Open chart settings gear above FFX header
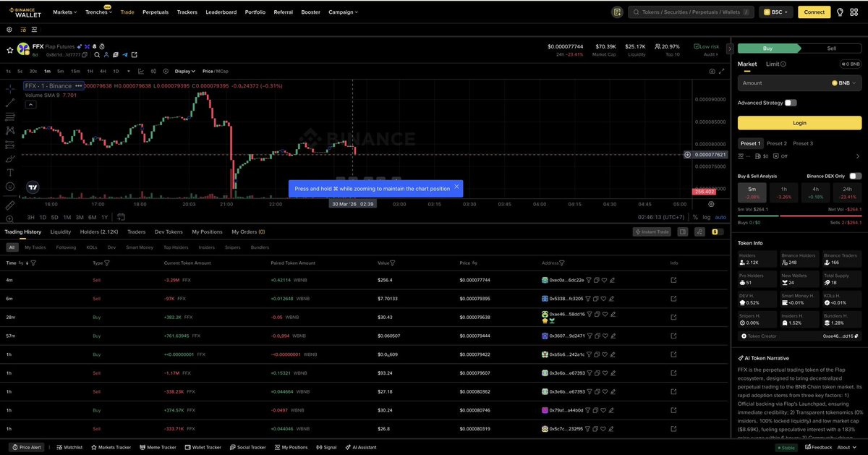Image resolution: width=868 pixels, height=455 pixels. pos(9,30)
